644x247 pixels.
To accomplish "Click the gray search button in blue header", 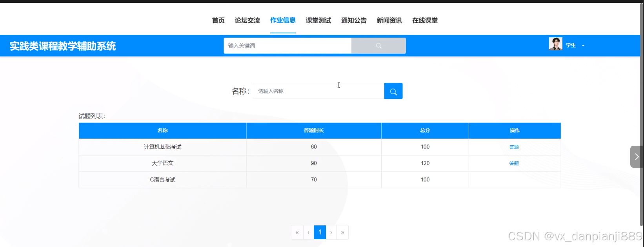I will click(x=378, y=46).
